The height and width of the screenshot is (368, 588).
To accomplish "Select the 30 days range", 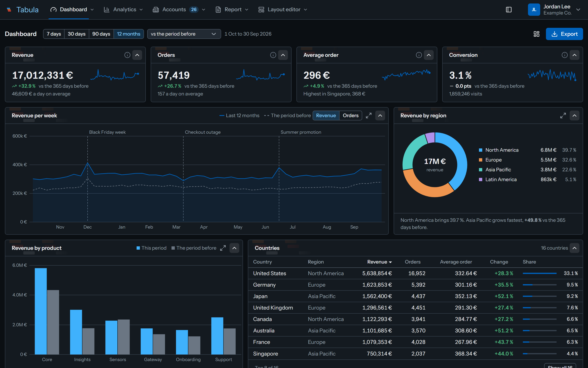I will [x=77, y=34].
